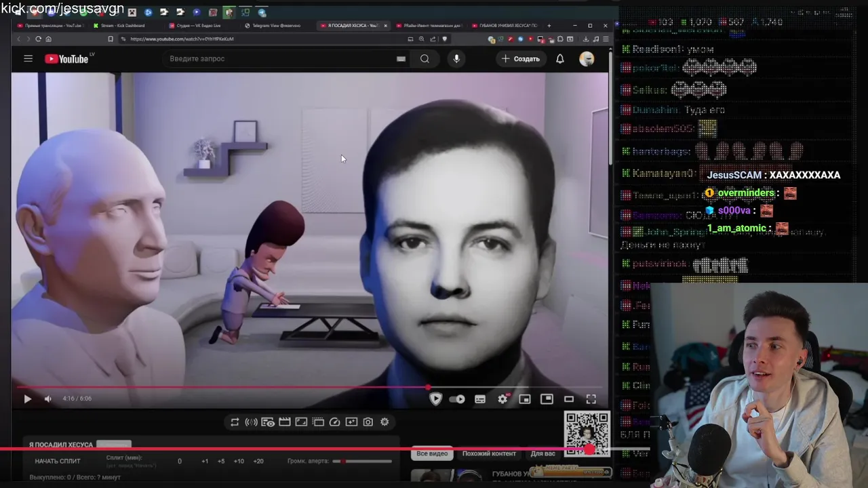Go to the YouTube home logo
868x488 pixels.
[66, 59]
